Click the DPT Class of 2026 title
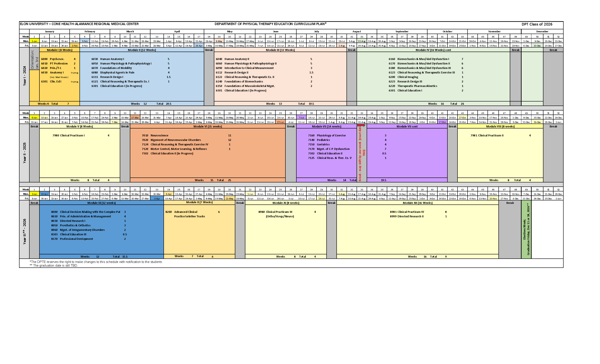The image size is (600, 364). 537,24
